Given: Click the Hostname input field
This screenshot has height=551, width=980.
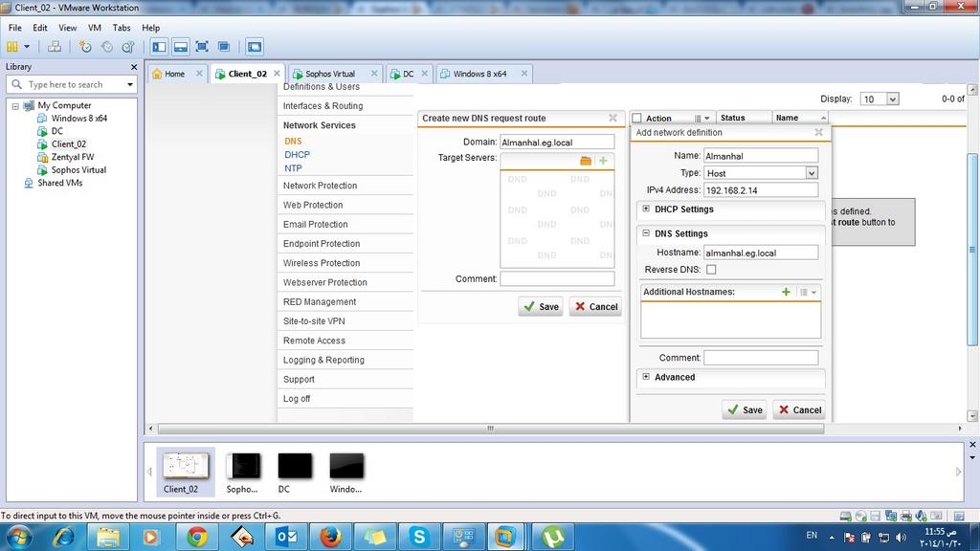Looking at the screenshot, I should [761, 253].
